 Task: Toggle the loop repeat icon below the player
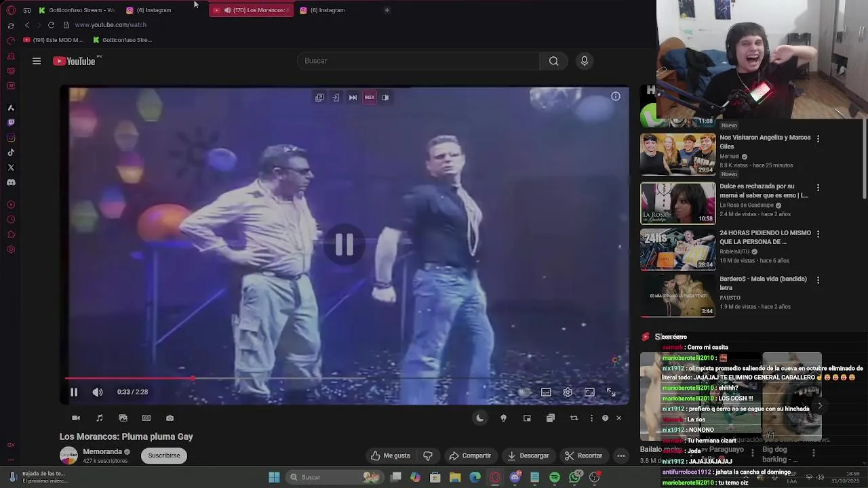point(574,418)
